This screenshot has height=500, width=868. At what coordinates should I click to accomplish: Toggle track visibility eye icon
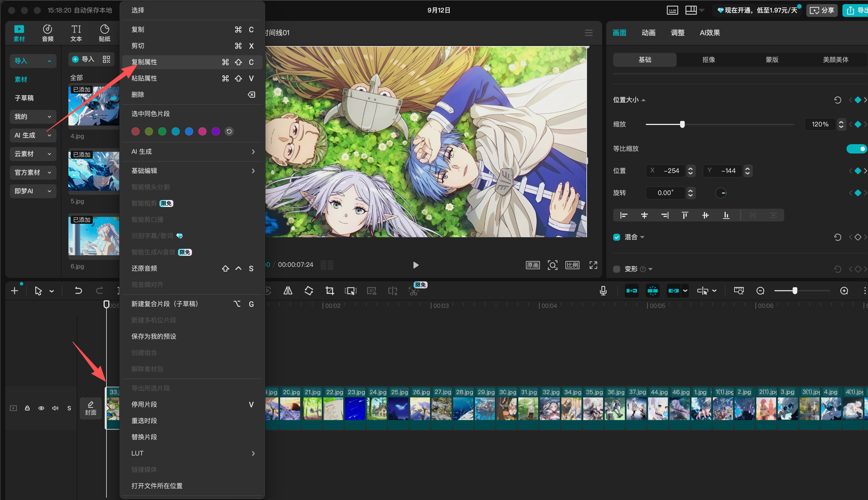pyautogui.click(x=41, y=408)
